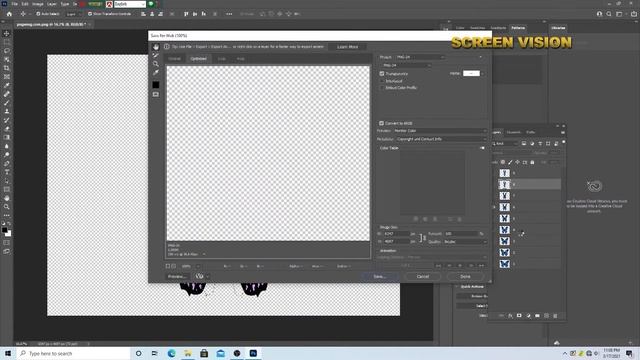The image size is (640, 360).
Task: Click the image height input field
Action: point(396,242)
